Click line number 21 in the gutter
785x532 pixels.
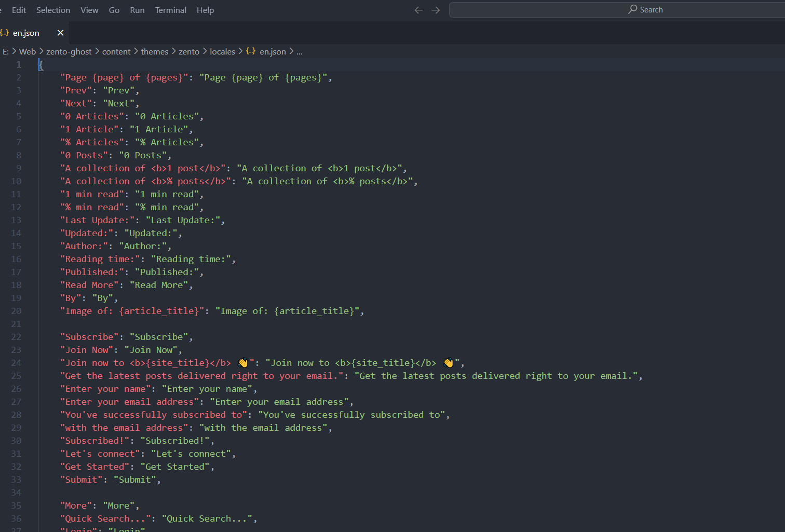tap(16, 324)
